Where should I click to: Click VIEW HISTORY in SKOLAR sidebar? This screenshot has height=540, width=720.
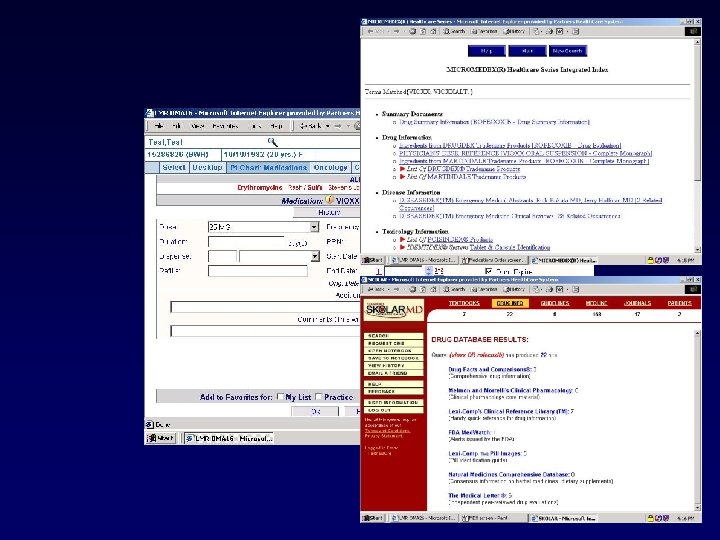tap(394, 366)
